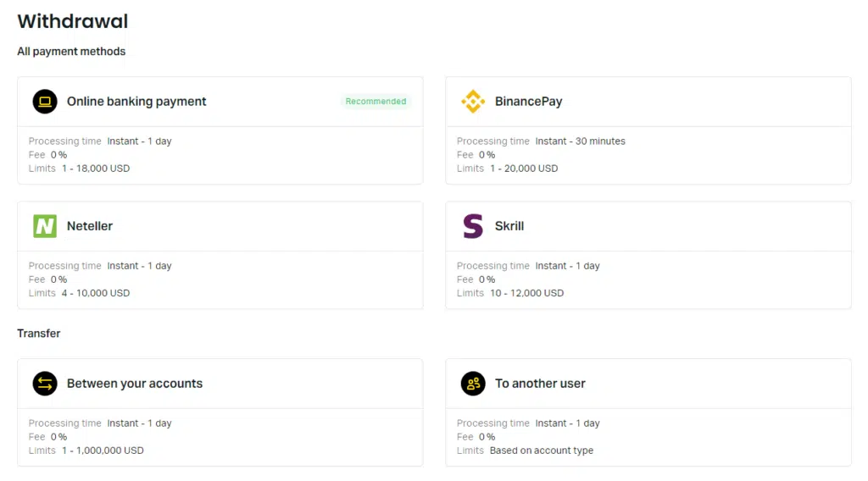868x481 pixels.
Task: Select Online banking payment method
Action: pyautogui.click(x=220, y=130)
